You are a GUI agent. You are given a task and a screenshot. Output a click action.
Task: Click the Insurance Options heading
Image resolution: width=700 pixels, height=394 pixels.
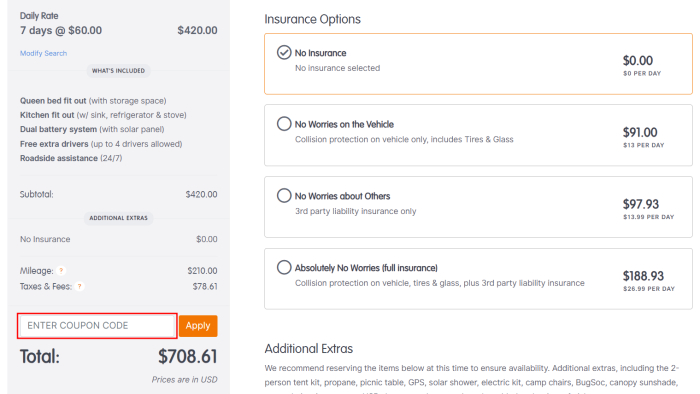click(312, 19)
